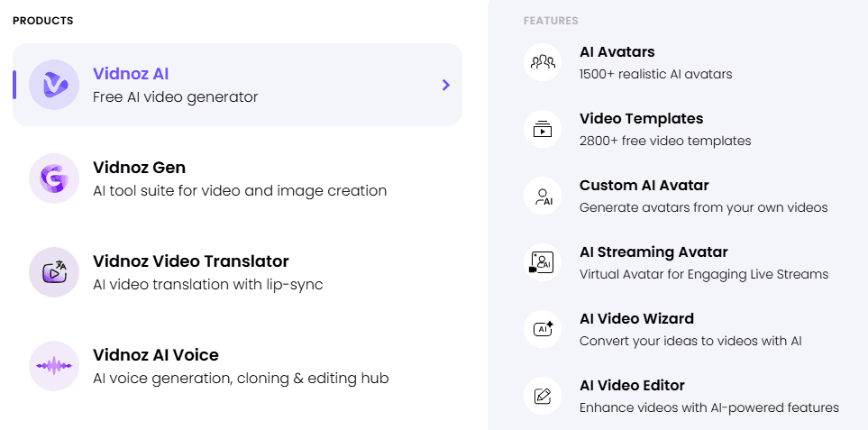Click the Vidnoz Video Translator icon
The height and width of the screenshot is (430, 868).
click(x=54, y=272)
